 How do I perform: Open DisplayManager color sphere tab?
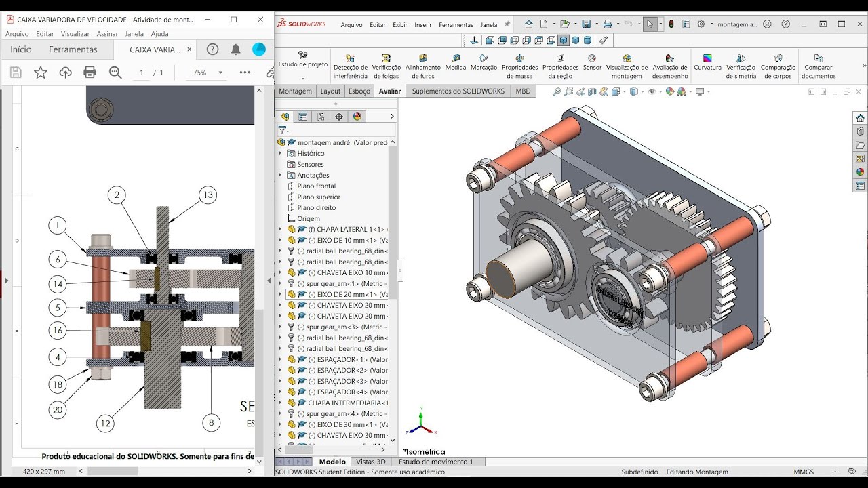(x=358, y=117)
